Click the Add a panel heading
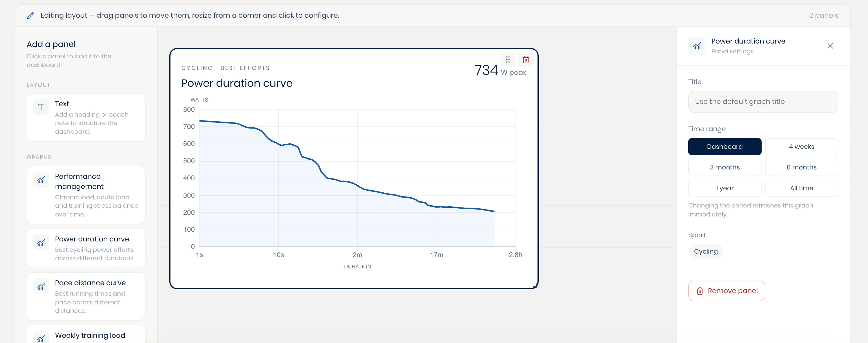The height and width of the screenshot is (343, 868). (x=51, y=44)
